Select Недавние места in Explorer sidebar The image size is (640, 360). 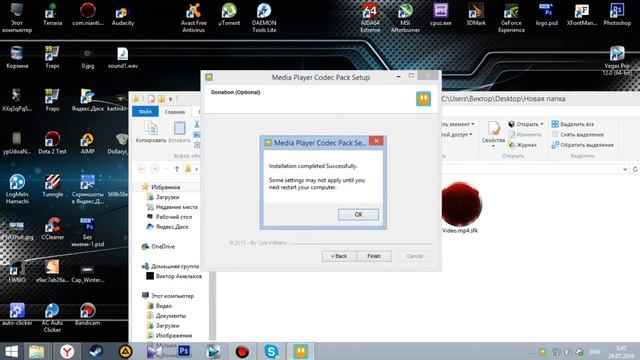coord(172,207)
